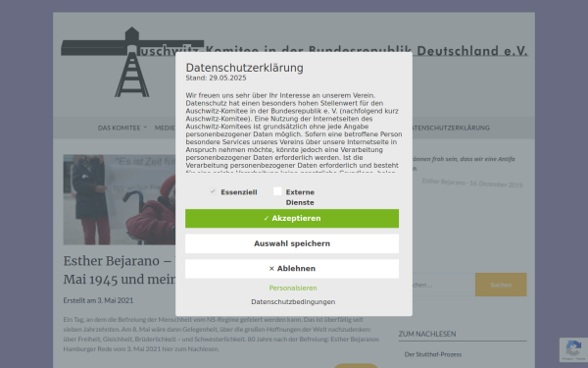Image resolution: width=588 pixels, height=368 pixels.
Task: Decline cookies via Ablehnen button
Action: pos(292,269)
